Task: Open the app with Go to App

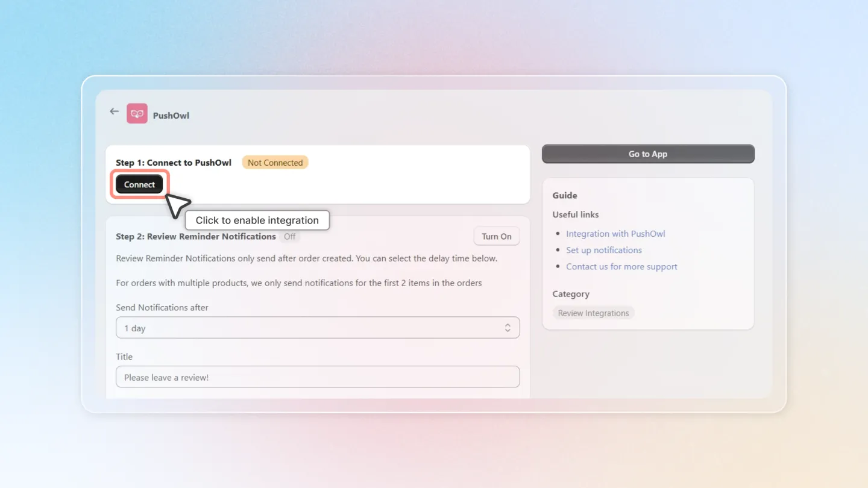Action: [x=648, y=154]
